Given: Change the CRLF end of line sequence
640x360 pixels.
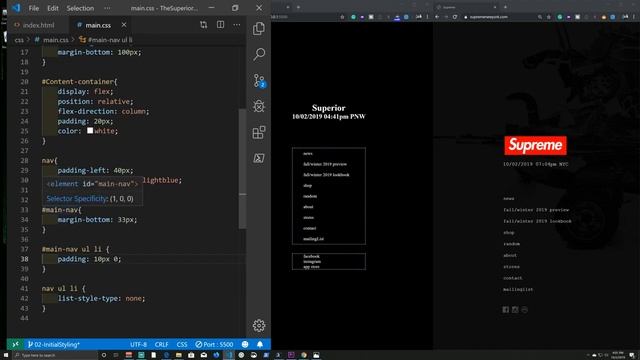Looking at the screenshot, I should [161, 344].
